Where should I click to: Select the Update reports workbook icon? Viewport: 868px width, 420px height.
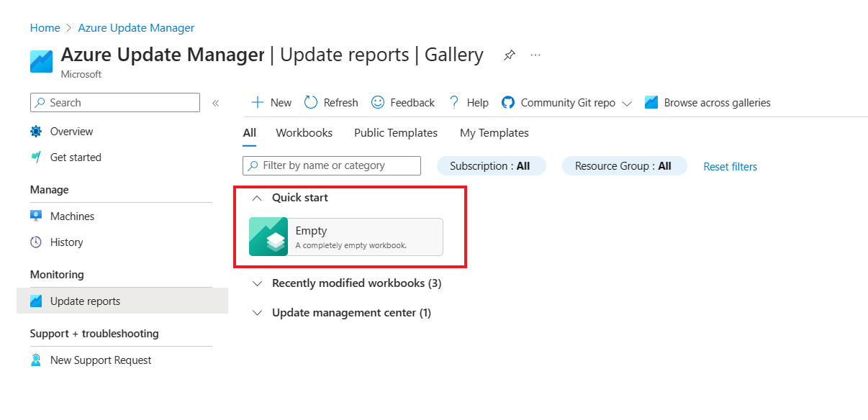tap(36, 301)
